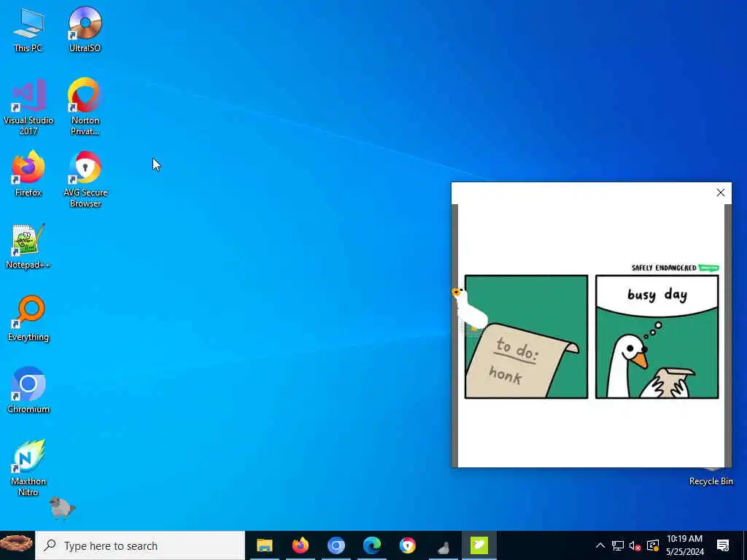Click the Maxthon Nitro shortcut
Viewport: 747px width, 560px height.
coord(28,468)
